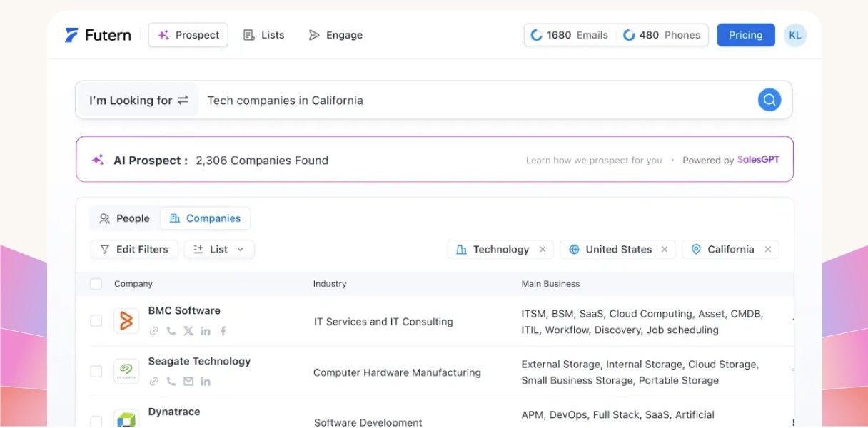Run search with the blue magnifier button
This screenshot has width=868, height=428.
click(769, 100)
